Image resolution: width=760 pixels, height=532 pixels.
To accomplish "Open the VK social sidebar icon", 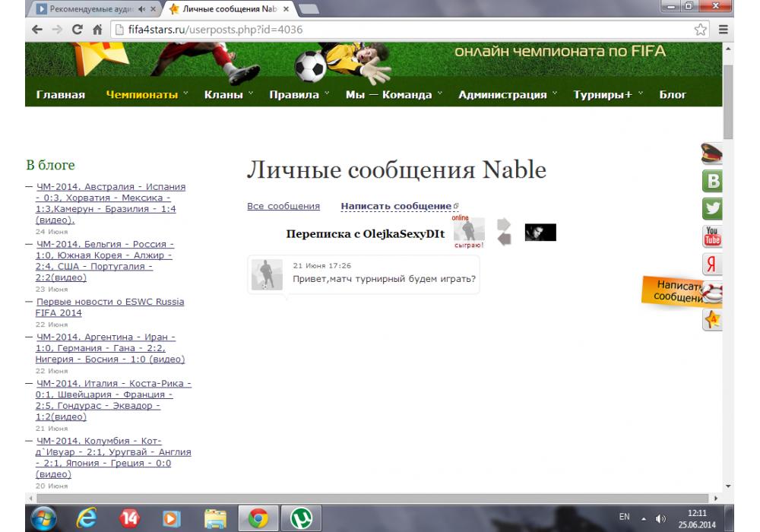I will coord(714,182).
